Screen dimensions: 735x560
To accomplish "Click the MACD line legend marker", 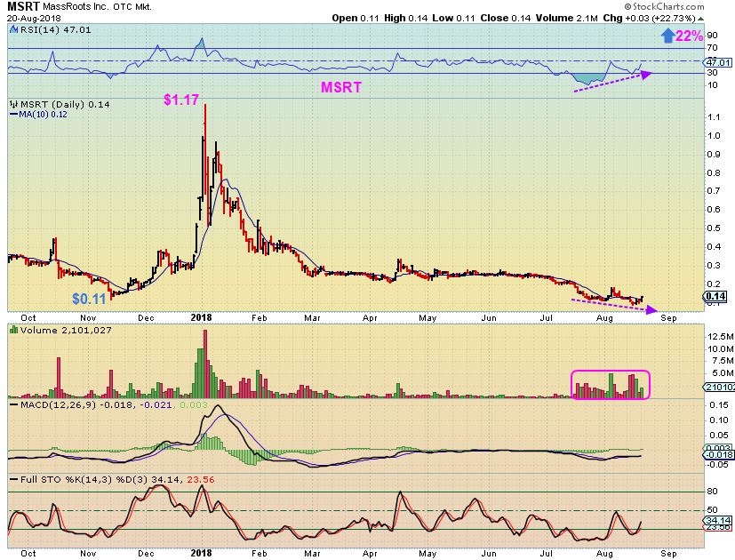I will pyautogui.click(x=14, y=404).
